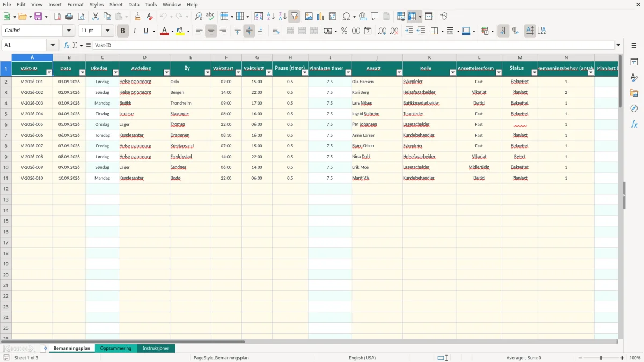The height and width of the screenshot is (362, 644).
Task: Click English (USA) language in status bar
Action: coord(362,358)
